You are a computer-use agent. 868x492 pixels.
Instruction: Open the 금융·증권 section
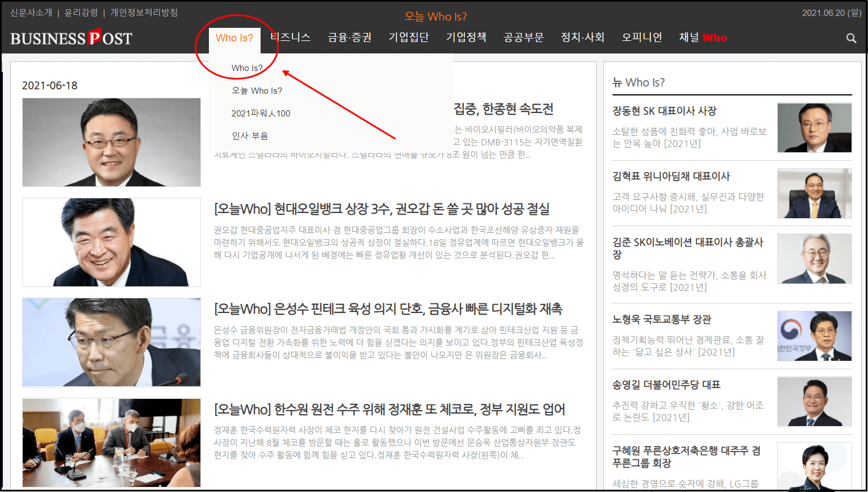coord(349,37)
